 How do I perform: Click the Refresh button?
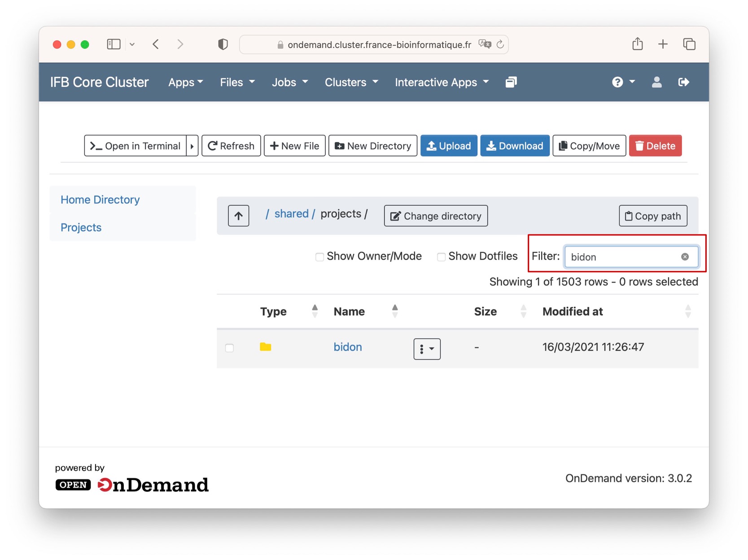231,146
